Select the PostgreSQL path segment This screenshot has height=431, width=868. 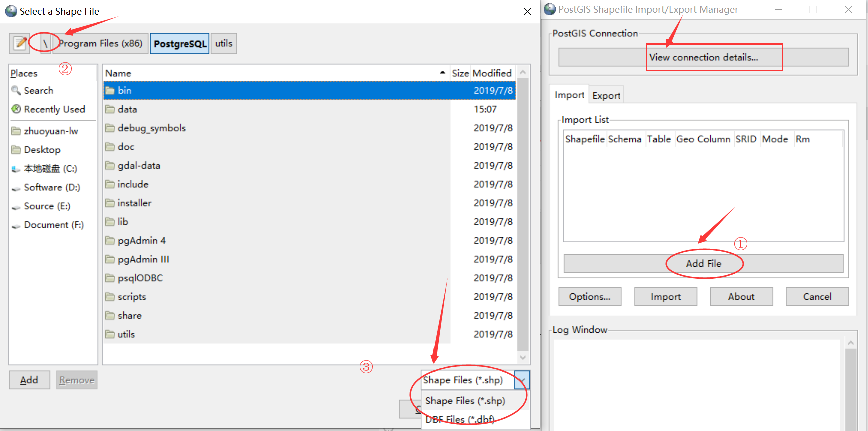[x=180, y=43]
